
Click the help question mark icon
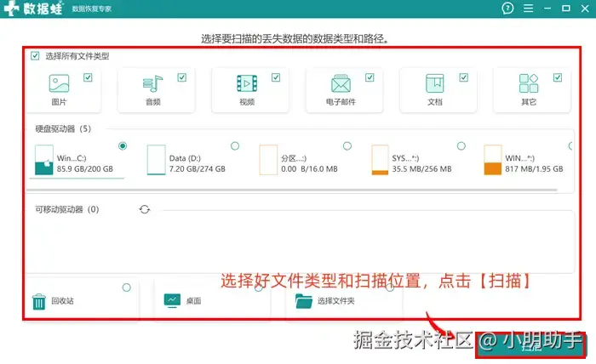(x=507, y=8)
